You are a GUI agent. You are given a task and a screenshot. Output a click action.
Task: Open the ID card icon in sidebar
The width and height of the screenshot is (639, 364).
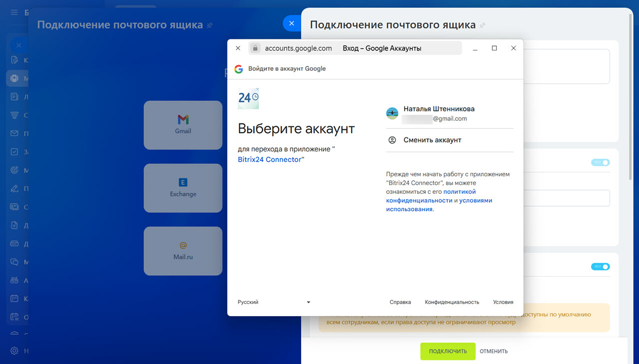14,207
